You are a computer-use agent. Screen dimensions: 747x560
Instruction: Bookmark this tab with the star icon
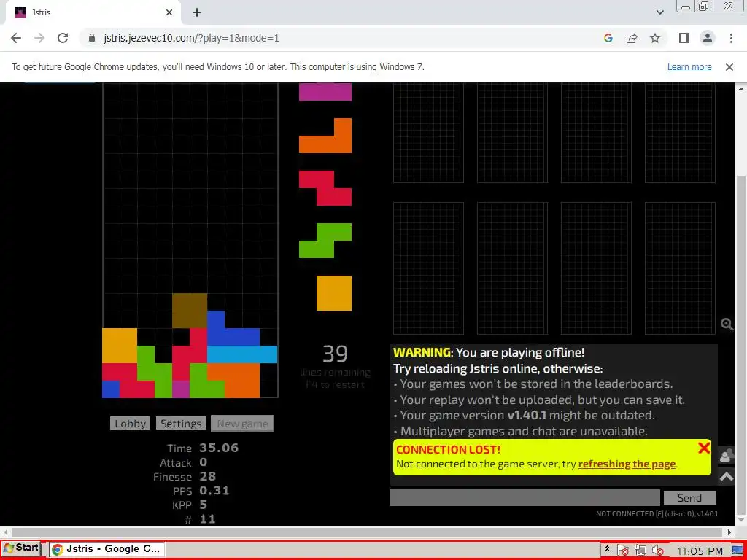tap(655, 38)
